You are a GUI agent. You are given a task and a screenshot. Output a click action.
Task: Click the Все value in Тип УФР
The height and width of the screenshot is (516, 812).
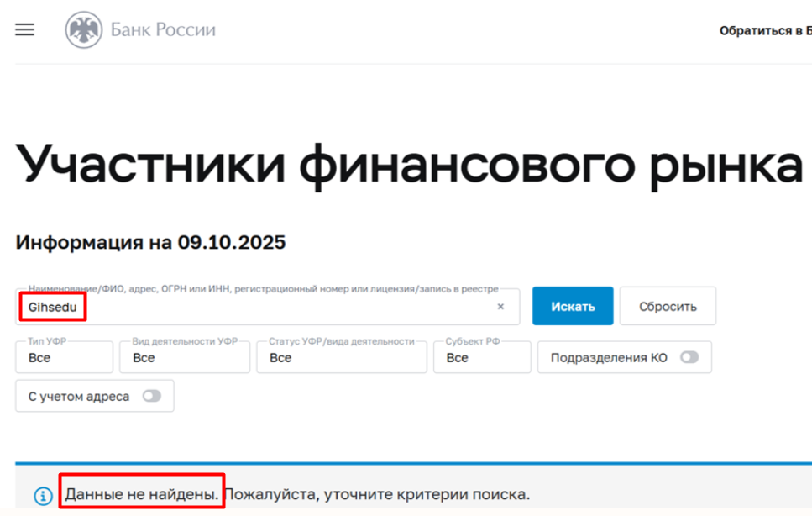[38, 359]
